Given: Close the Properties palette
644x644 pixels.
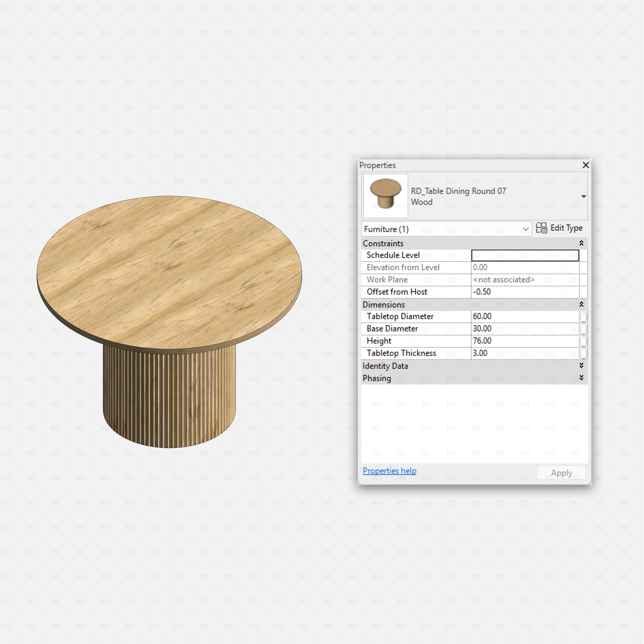Looking at the screenshot, I should 586,165.
